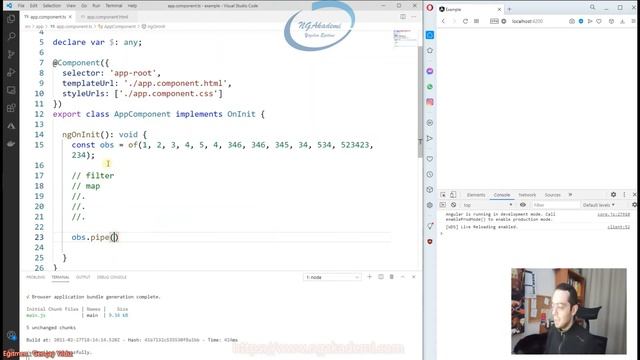Open the Explorer view in VS Code activity bar
This screenshot has height=360, width=640.
tap(11, 19)
